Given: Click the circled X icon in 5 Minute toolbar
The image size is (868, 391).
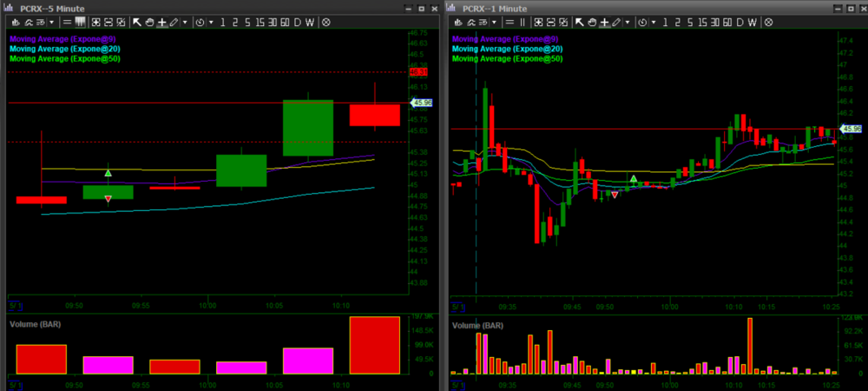Looking at the screenshot, I should click(326, 22).
